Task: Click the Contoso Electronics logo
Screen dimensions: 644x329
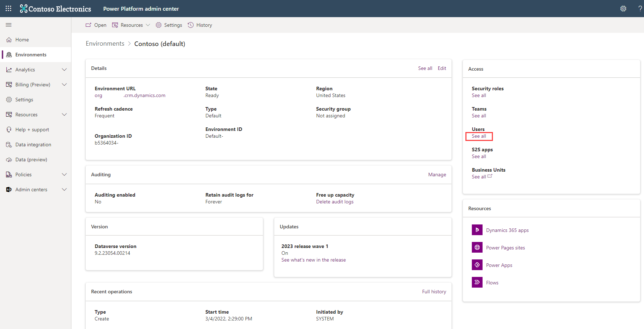Action: (x=55, y=9)
